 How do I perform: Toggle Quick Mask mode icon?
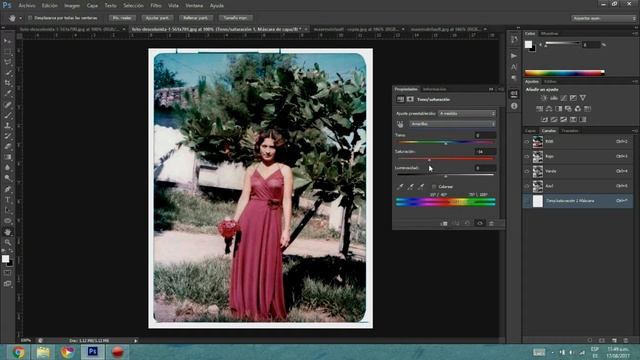click(x=7, y=273)
